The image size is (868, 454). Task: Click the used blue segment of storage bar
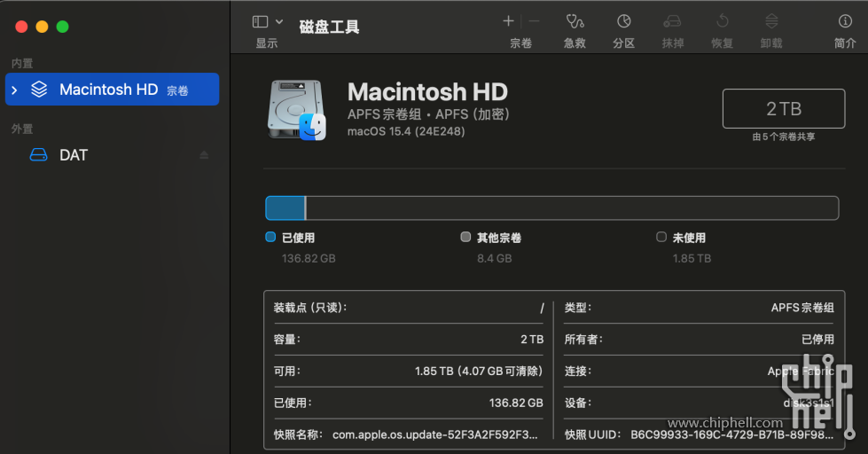click(285, 208)
